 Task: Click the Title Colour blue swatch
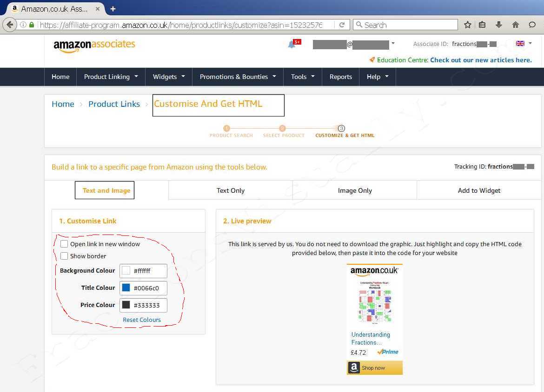[126, 287]
